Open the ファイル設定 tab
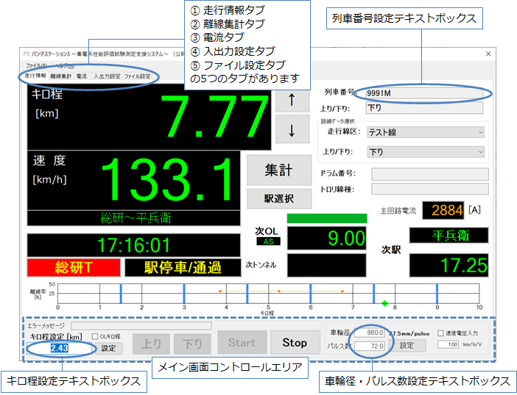 (137, 76)
